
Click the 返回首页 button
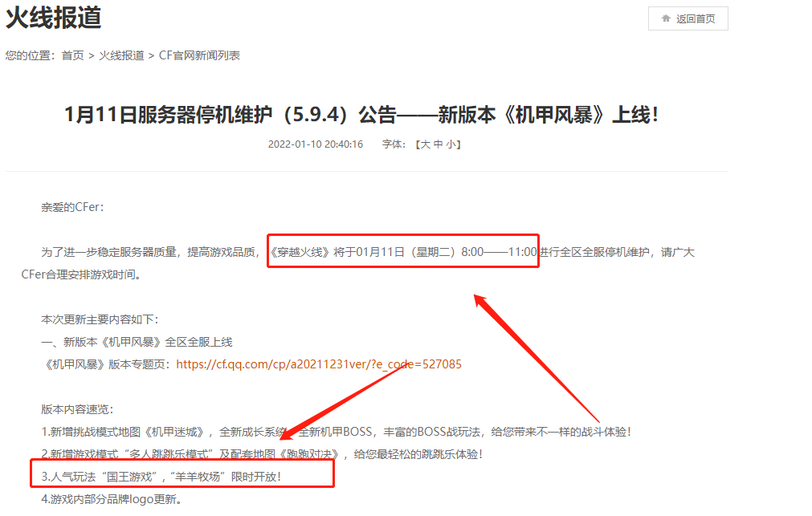[688, 18]
